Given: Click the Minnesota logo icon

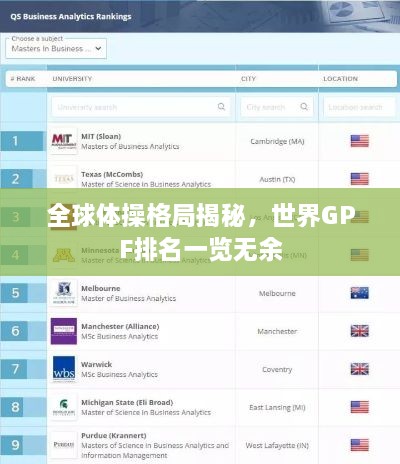Looking at the screenshot, I should (64, 255).
